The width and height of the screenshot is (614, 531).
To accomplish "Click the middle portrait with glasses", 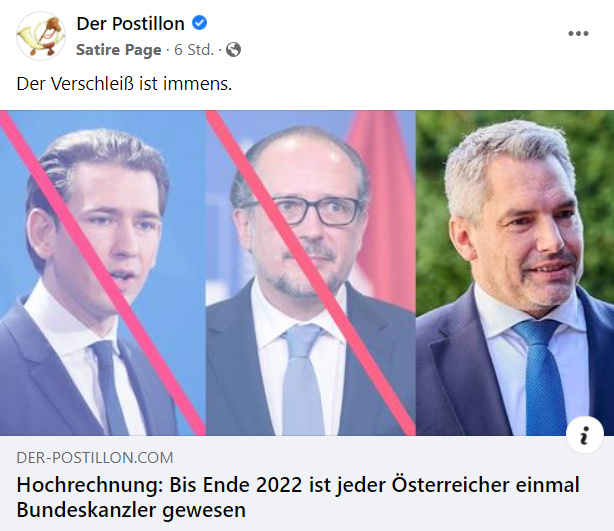I will pyautogui.click(x=311, y=273).
